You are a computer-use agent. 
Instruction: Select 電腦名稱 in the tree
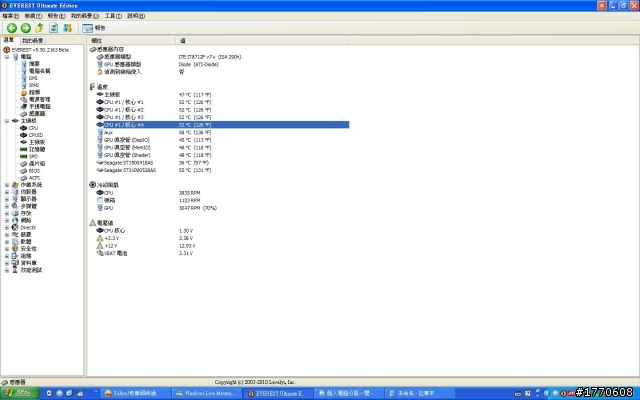[39, 71]
